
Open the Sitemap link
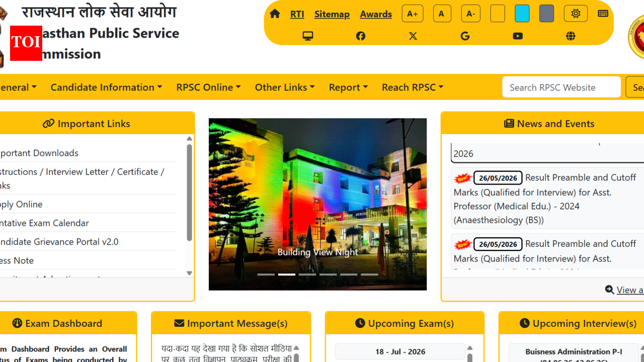pos(332,14)
